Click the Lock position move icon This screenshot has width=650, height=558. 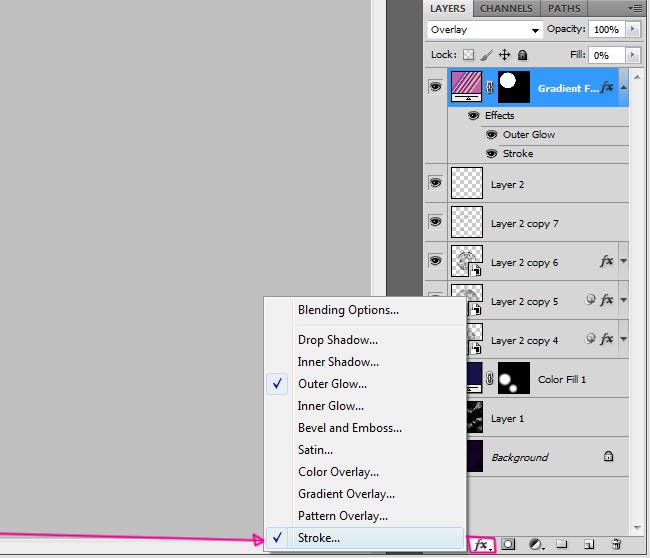pos(505,56)
